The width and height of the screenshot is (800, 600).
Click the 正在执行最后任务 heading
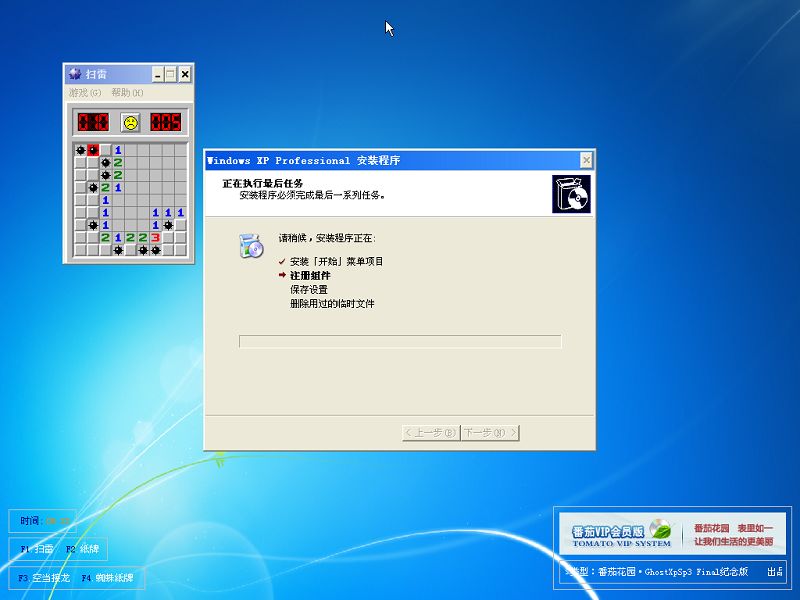(x=263, y=183)
